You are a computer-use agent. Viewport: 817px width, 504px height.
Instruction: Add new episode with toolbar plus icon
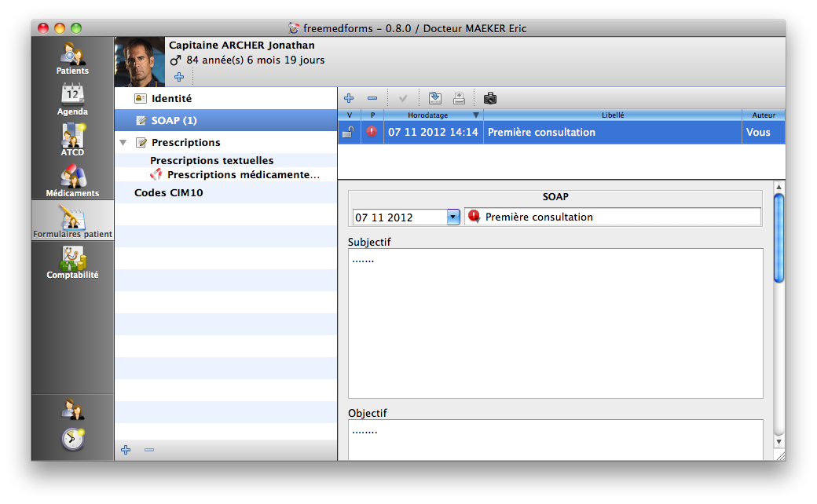tap(349, 98)
